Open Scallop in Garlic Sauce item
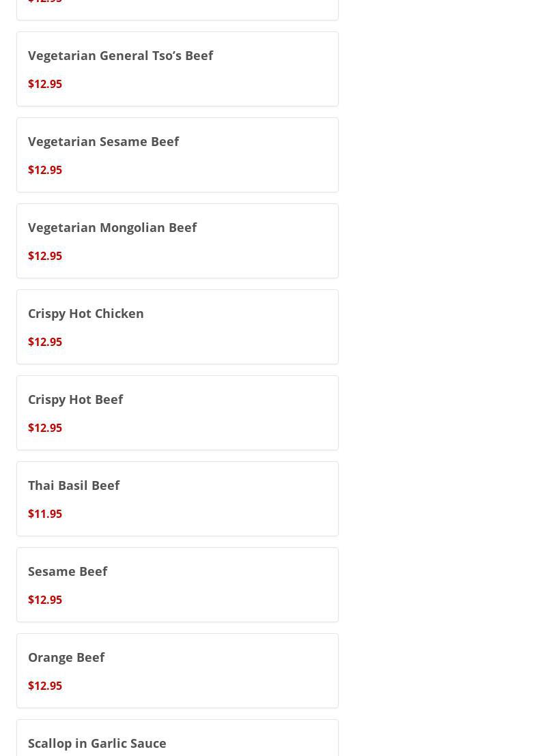 (97, 743)
